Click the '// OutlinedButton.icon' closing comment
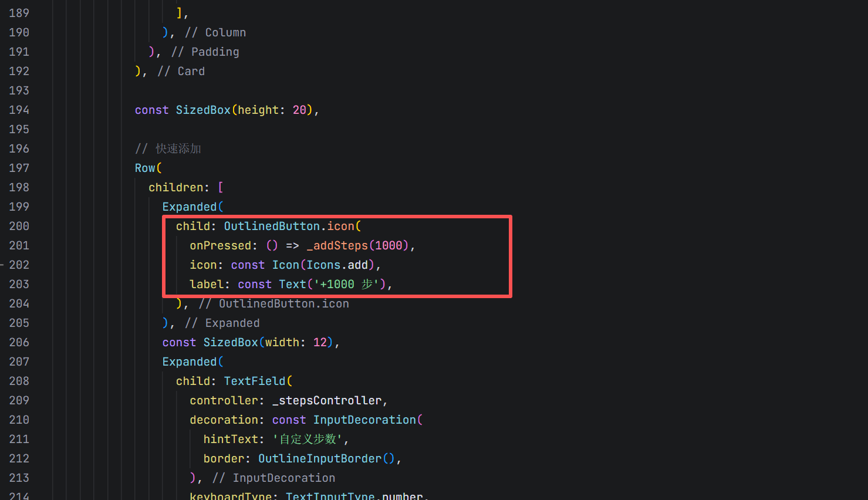Viewport: 868px width, 500px height. (x=274, y=303)
